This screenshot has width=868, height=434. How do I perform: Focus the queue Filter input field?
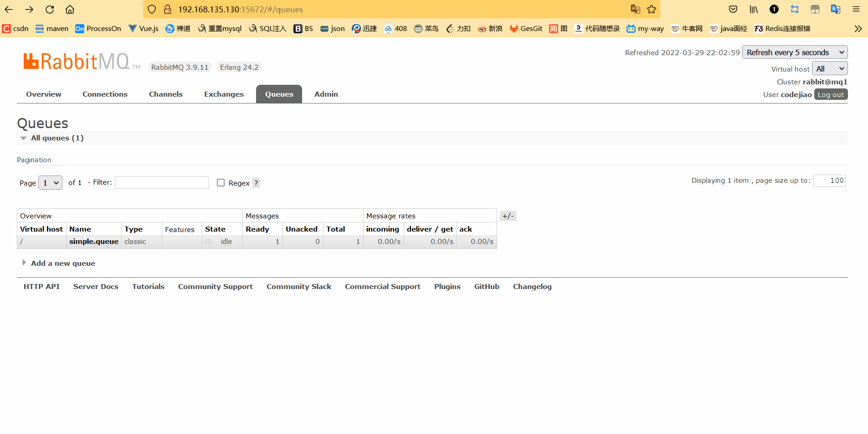point(162,182)
